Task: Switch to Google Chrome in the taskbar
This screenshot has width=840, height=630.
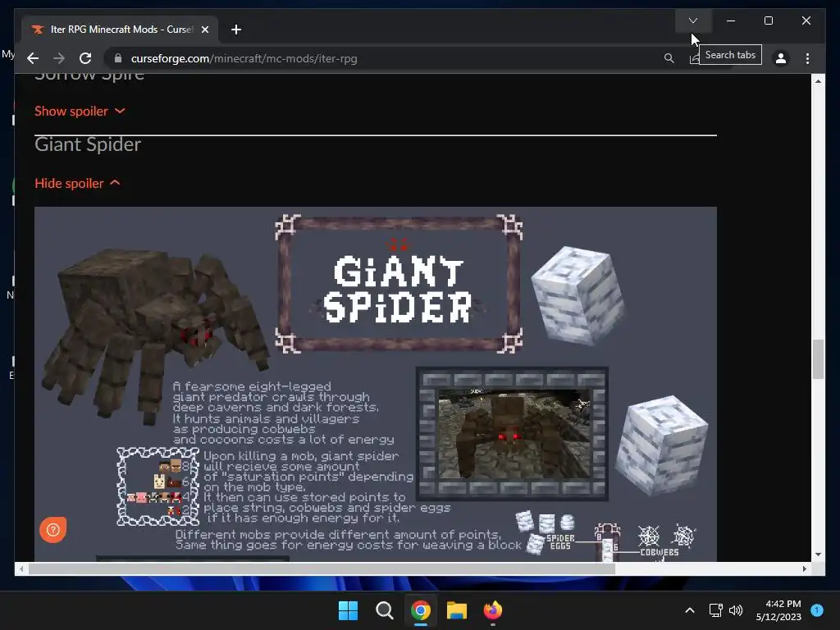Action: 421,610
